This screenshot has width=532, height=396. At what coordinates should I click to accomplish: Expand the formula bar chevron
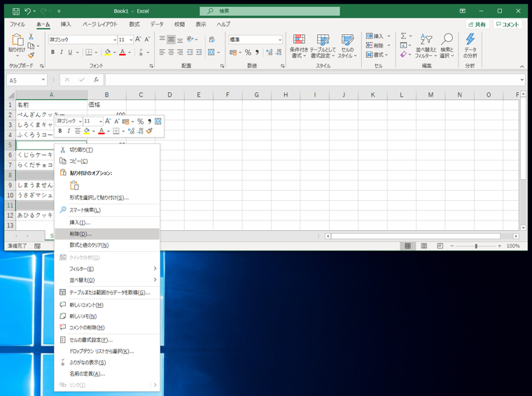521,80
